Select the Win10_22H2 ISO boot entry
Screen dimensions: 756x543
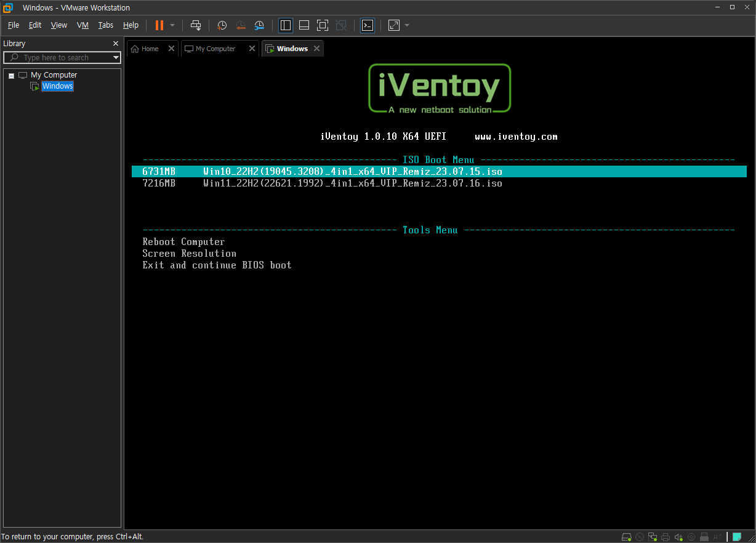439,172
